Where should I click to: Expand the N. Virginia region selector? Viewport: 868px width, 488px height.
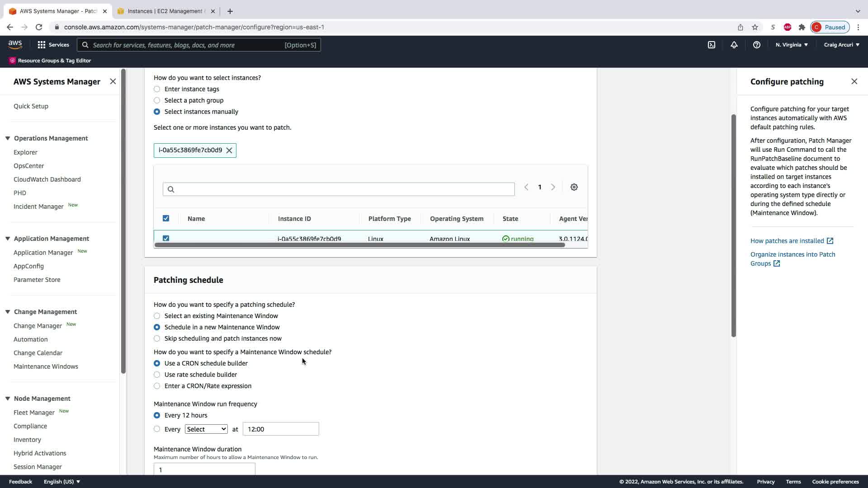[x=792, y=45]
